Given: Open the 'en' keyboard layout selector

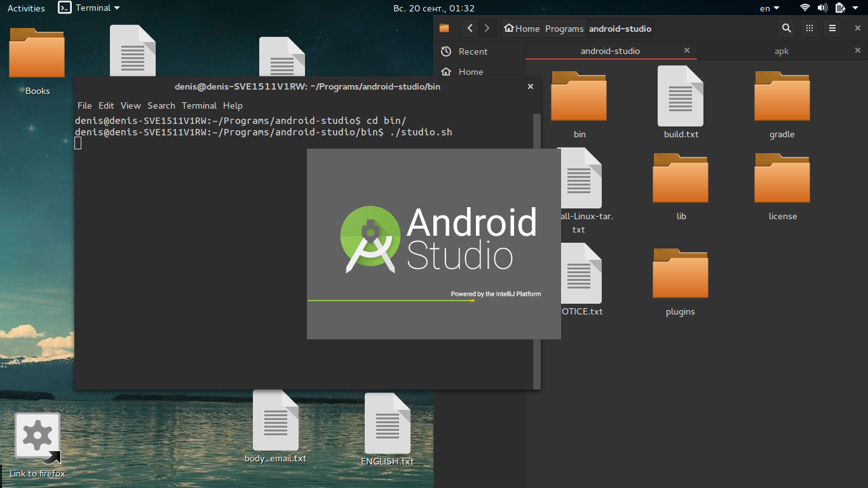Looking at the screenshot, I should coord(770,8).
